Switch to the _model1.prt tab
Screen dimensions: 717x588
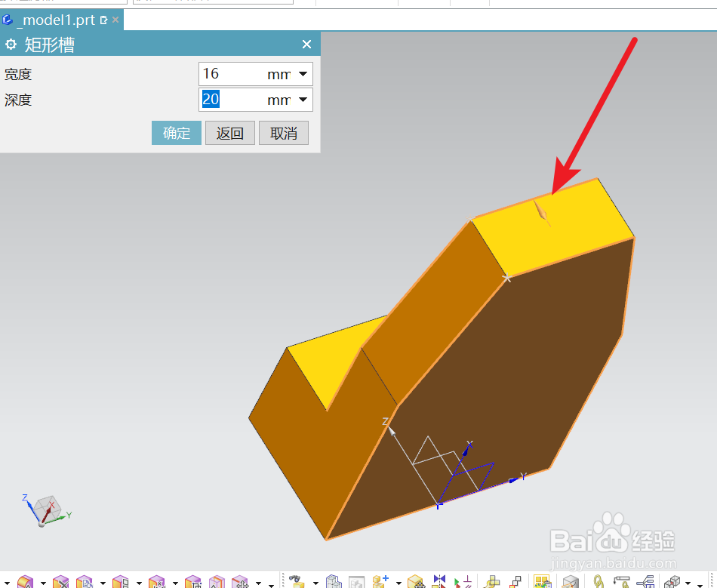click(x=59, y=20)
